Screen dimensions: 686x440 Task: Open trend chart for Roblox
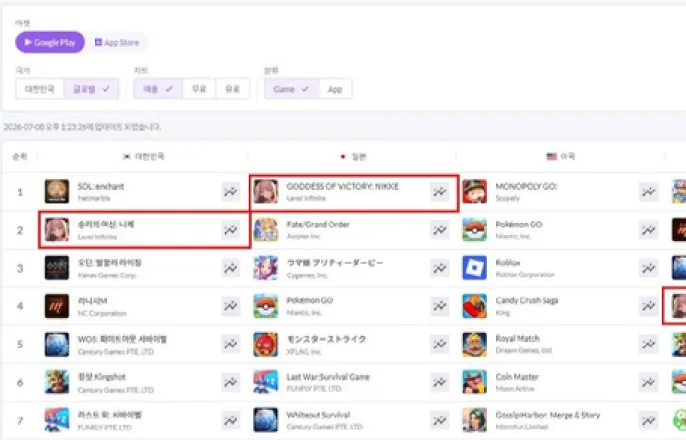coord(649,268)
